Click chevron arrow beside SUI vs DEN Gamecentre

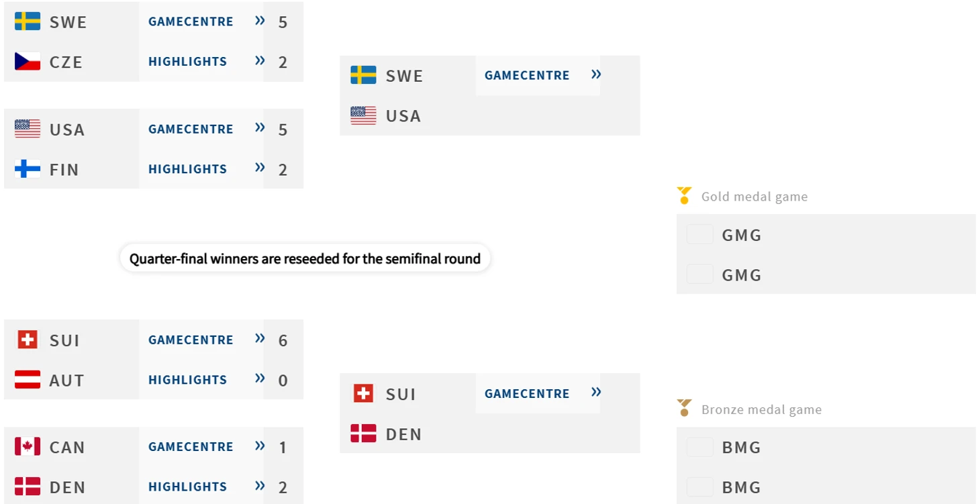click(x=596, y=392)
